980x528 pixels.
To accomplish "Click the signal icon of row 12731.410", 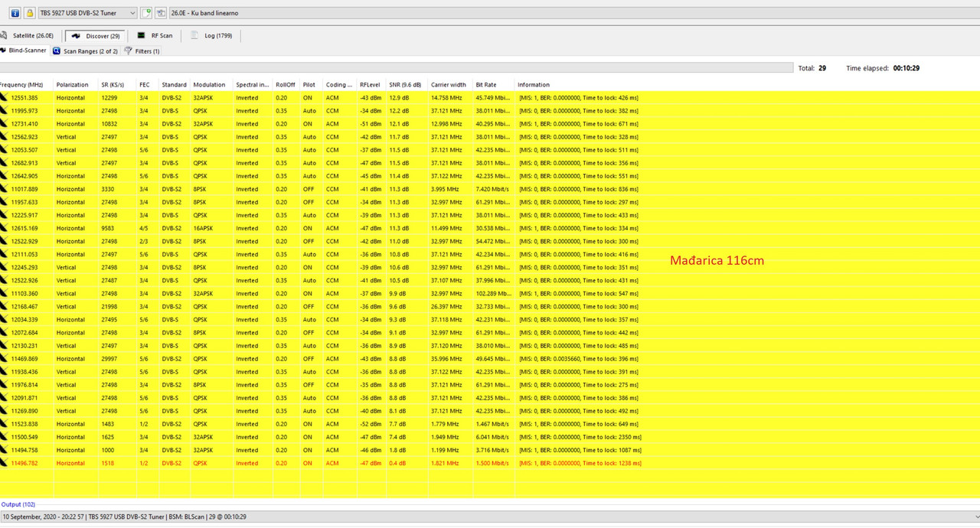I will [x=4, y=123].
